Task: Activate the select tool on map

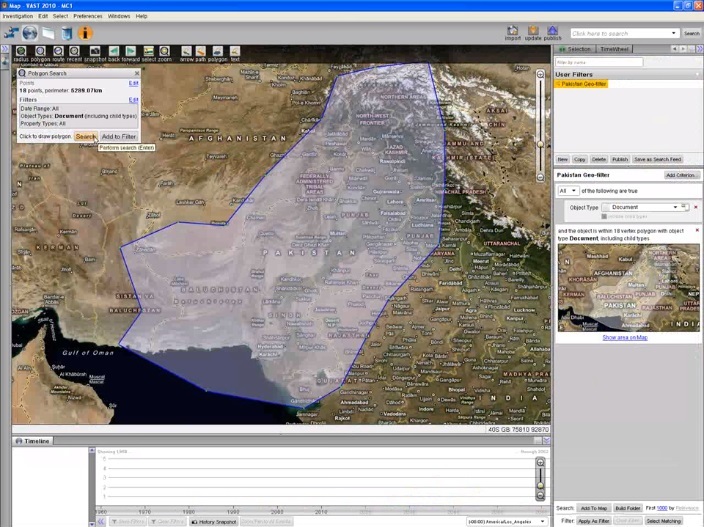Action: pos(149,51)
